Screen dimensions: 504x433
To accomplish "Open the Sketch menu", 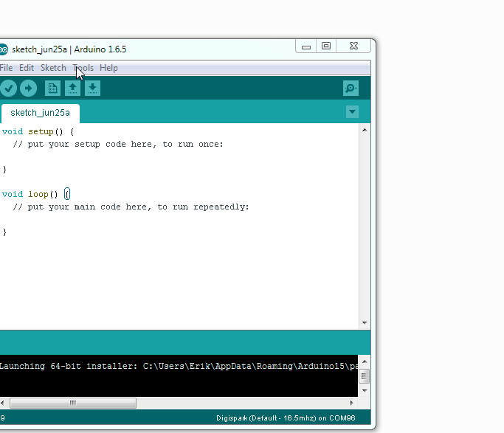I will (x=53, y=68).
